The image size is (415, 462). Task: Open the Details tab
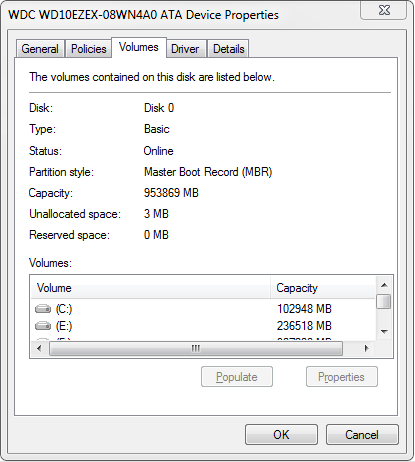point(229,49)
